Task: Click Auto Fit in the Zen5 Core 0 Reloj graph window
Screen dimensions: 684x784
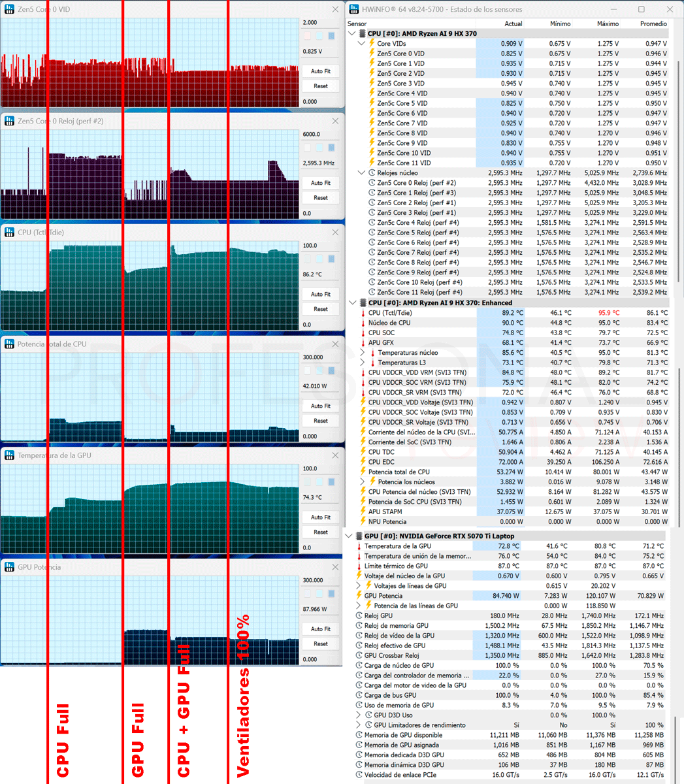Action: tap(321, 183)
